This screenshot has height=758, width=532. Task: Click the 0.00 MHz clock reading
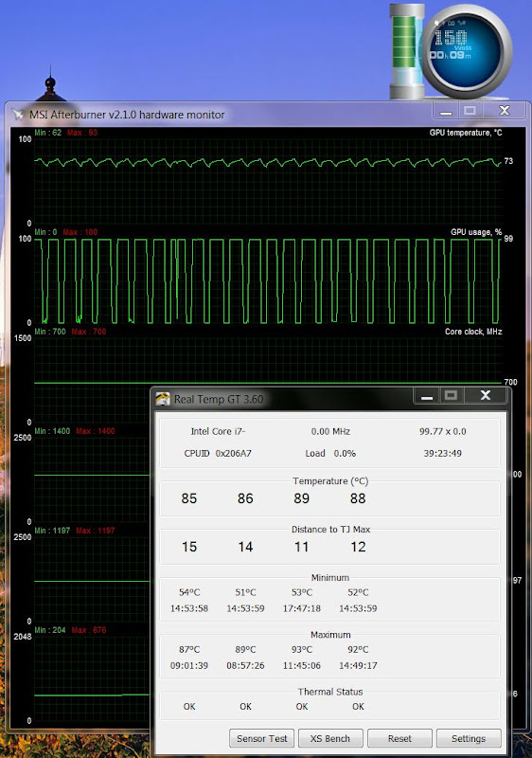pyautogui.click(x=330, y=431)
